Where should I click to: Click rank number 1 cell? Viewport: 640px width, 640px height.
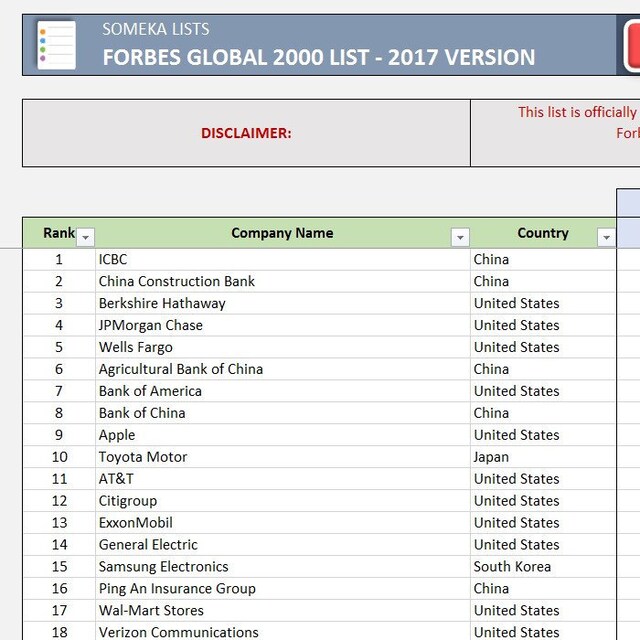point(59,259)
